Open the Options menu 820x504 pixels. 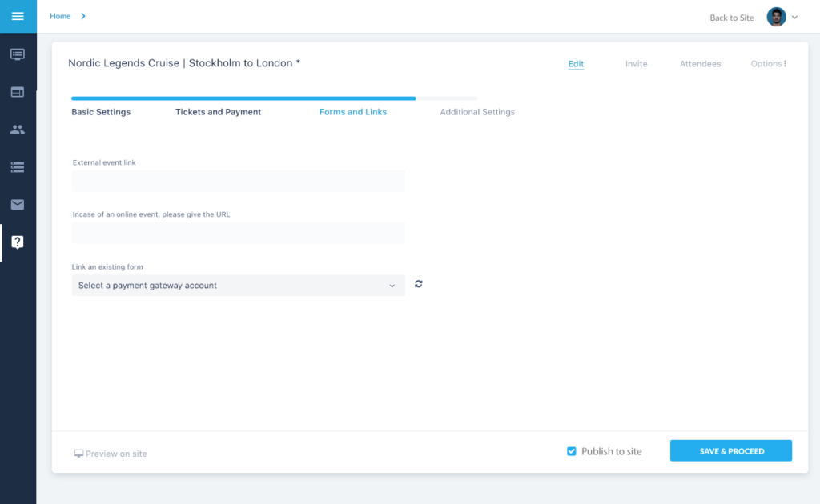pos(768,64)
